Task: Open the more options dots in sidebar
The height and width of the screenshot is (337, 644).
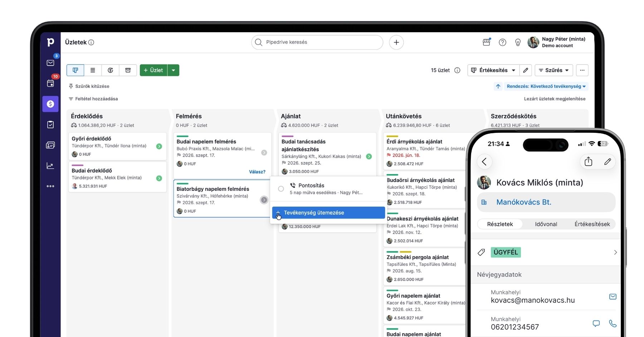Action: pyautogui.click(x=50, y=186)
